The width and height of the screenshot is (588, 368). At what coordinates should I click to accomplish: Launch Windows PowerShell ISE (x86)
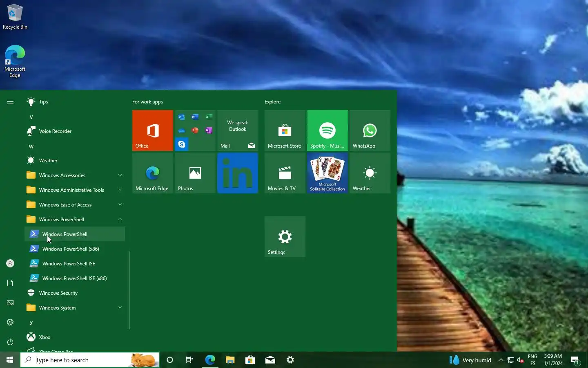(75, 278)
